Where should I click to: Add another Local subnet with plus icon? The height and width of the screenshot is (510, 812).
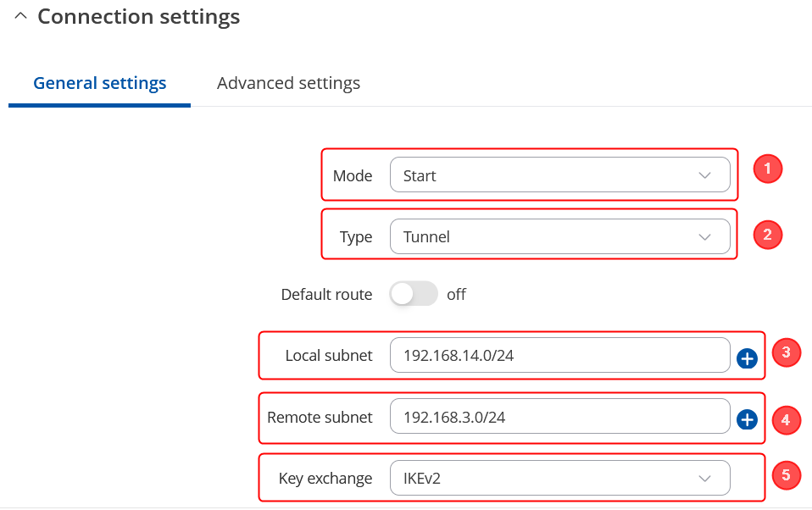pyautogui.click(x=747, y=359)
